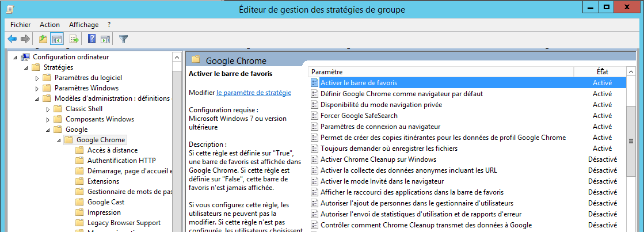The width and height of the screenshot is (644, 232).
Task: Toggle the Show/Hide console tree icon
Action: coord(56,39)
